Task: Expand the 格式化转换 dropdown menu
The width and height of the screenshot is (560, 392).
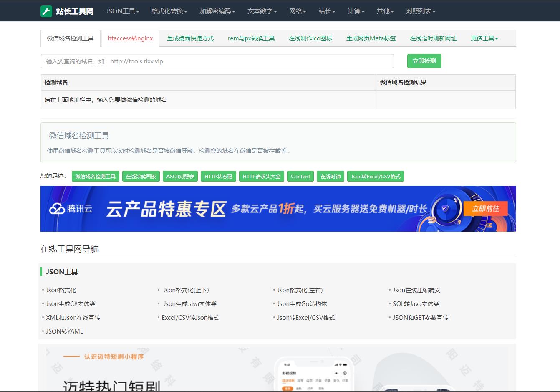Action: (x=169, y=11)
